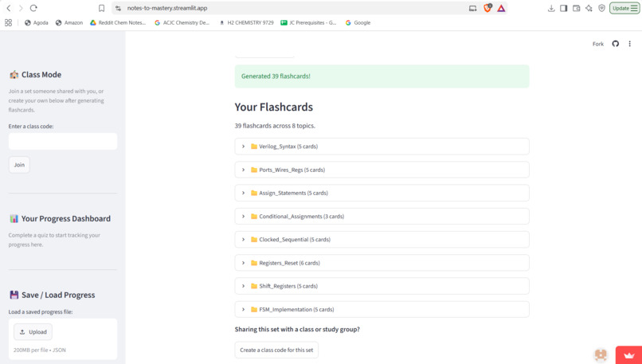Open the Leo AI sparkle icon
The height and width of the screenshot is (364, 642).
click(x=589, y=8)
